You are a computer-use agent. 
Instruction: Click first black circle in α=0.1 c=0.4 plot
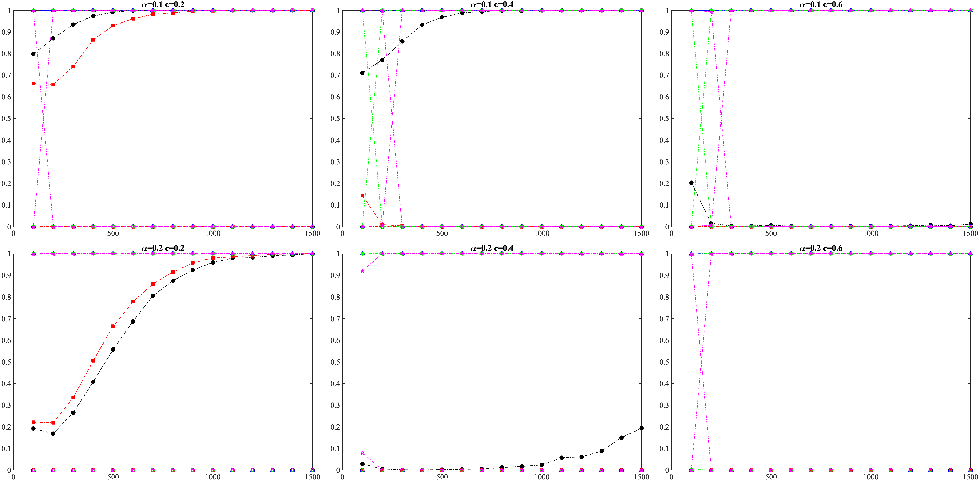click(362, 73)
